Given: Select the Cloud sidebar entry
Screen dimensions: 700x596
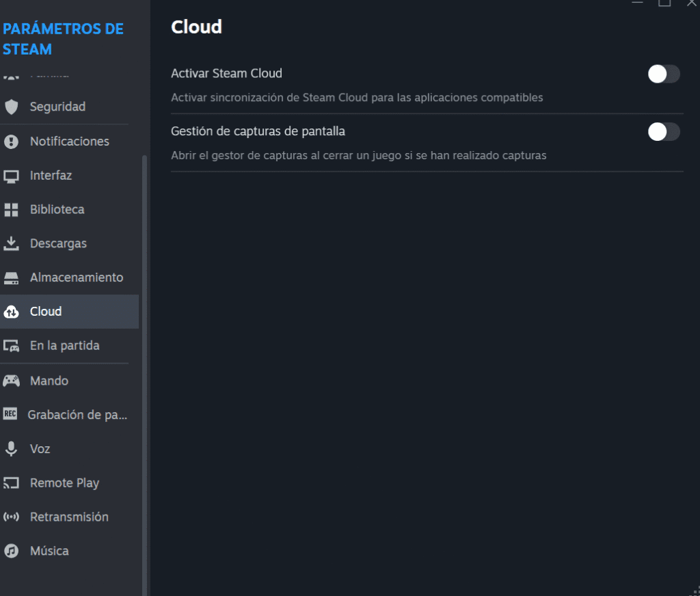Looking at the screenshot, I should (69, 312).
